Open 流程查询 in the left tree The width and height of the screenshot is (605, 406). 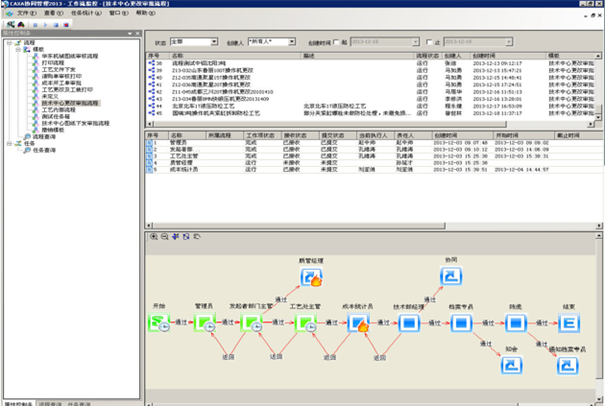[46, 136]
